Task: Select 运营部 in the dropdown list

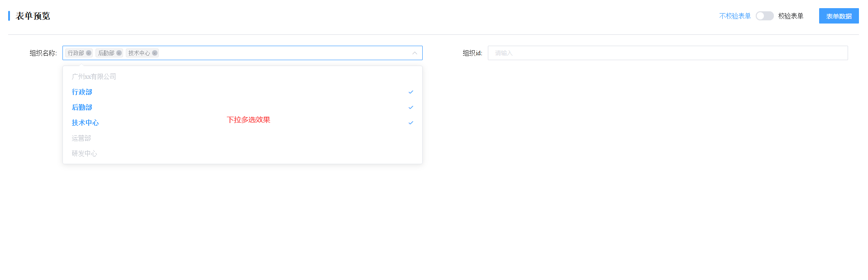Action: pyautogui.click(x=243, y=138)
